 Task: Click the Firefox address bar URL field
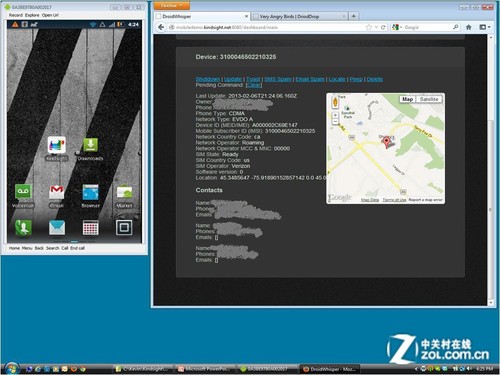tap(267, 27)
